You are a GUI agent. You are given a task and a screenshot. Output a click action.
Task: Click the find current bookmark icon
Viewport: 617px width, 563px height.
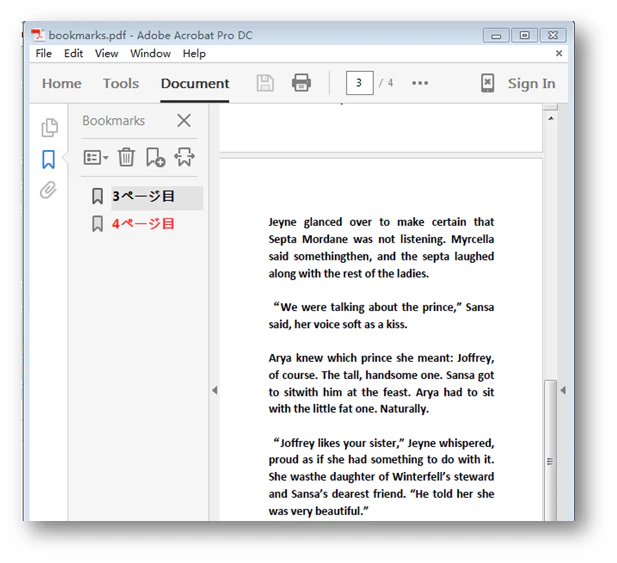click(x=184, y=157)
